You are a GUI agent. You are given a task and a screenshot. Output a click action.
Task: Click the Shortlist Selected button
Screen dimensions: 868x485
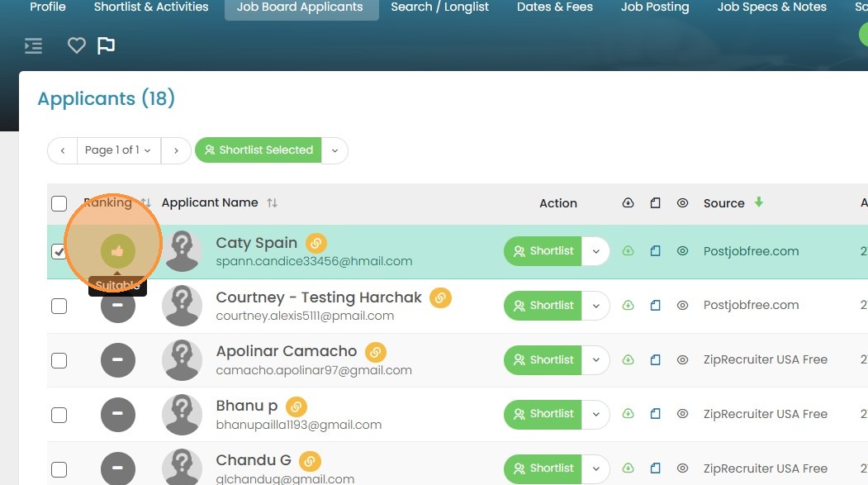pos(259,150)
